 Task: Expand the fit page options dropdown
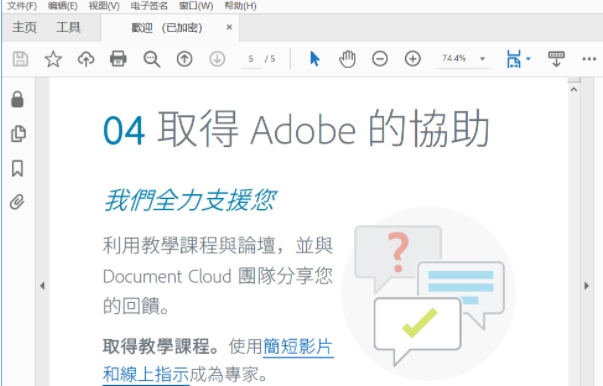click(528, 59)
